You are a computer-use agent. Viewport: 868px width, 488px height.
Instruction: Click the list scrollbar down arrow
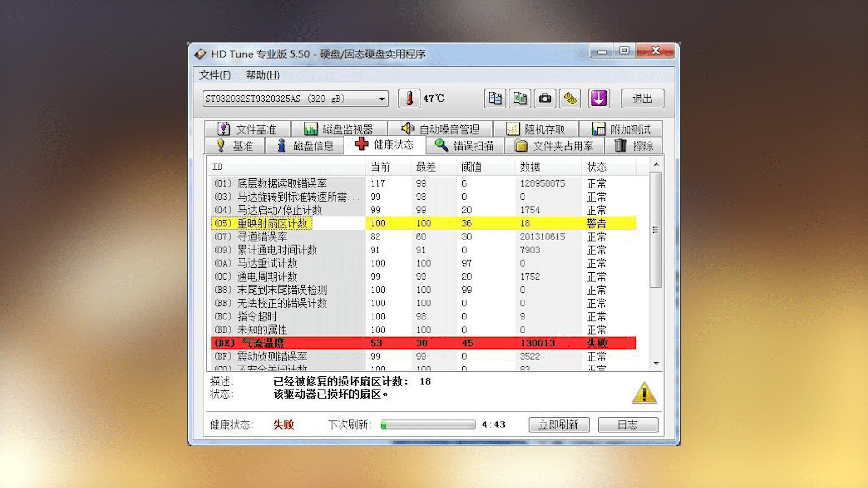pyautogui.click(x=656, y=363)
